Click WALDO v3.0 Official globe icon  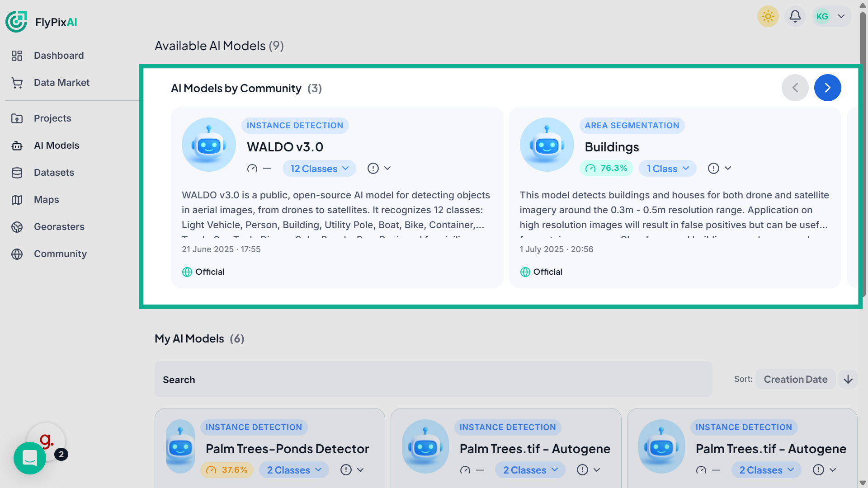point(187,272)
